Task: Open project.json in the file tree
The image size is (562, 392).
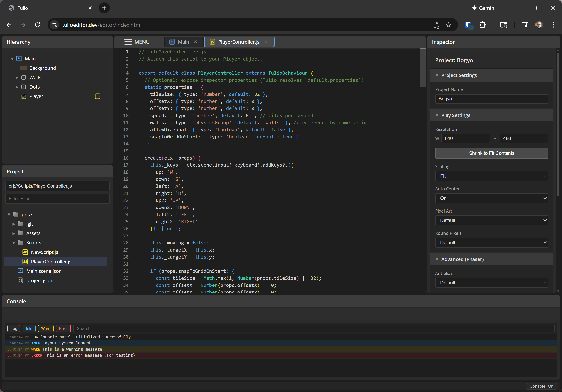Action: (x=39, y=280)
